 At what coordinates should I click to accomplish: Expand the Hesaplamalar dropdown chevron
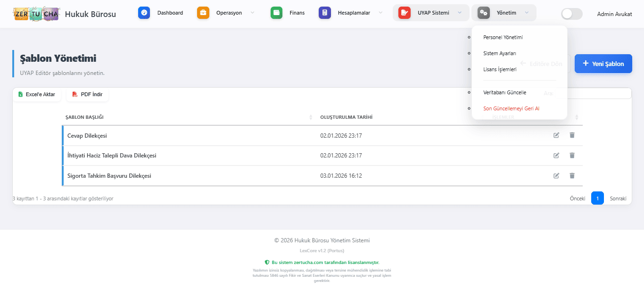pos(380,13)
